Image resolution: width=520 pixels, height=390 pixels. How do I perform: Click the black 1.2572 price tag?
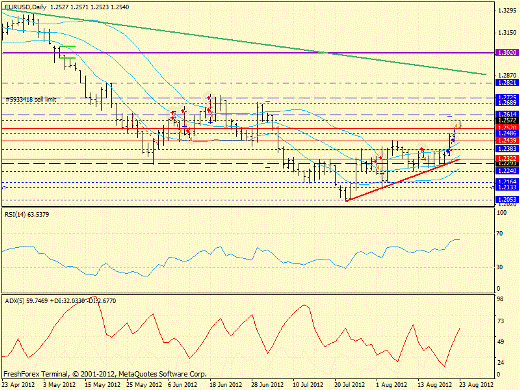(x=506, y=120)
